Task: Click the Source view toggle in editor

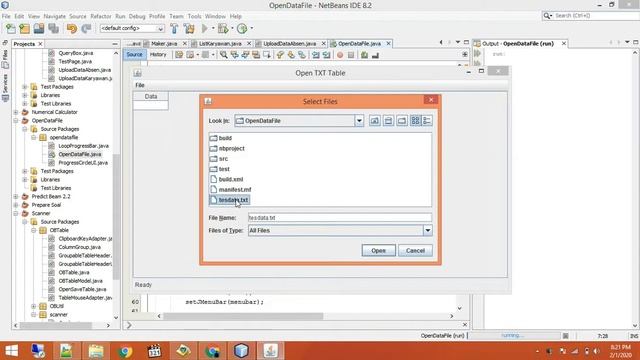Action: pyautogui.click(x=134, y=54)
